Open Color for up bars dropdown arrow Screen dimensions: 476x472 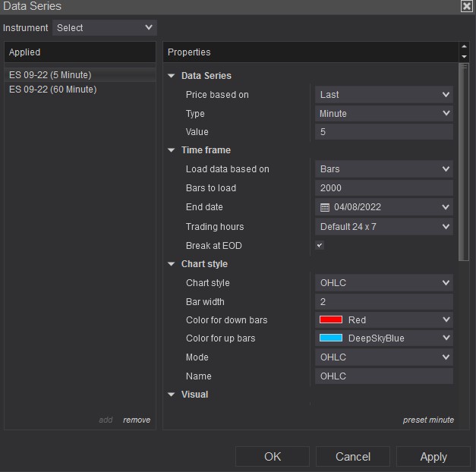[446, 338]
